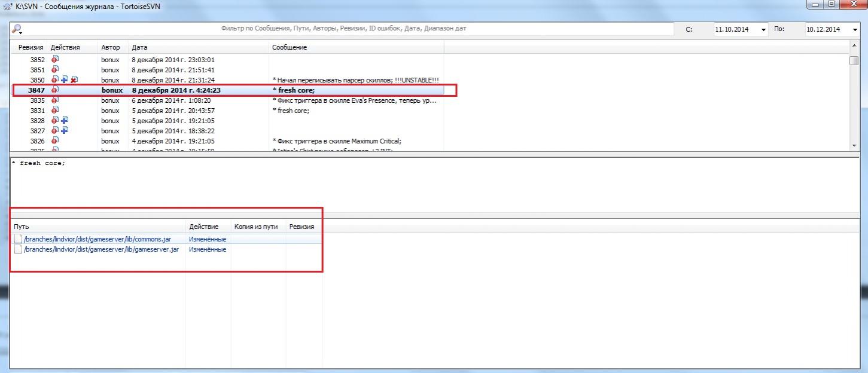Open the filter magnifier search options icon
Image resolution: width=868 pixels, height=373 pixels.
point(17,29)
